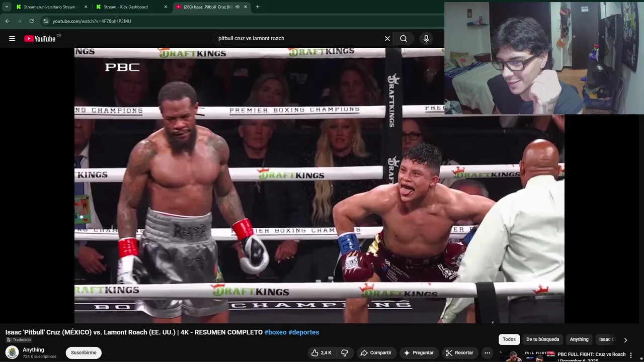Viewport: 644px width, 362px height.
Task: Reload the current page
Action: tap(31, 21)
